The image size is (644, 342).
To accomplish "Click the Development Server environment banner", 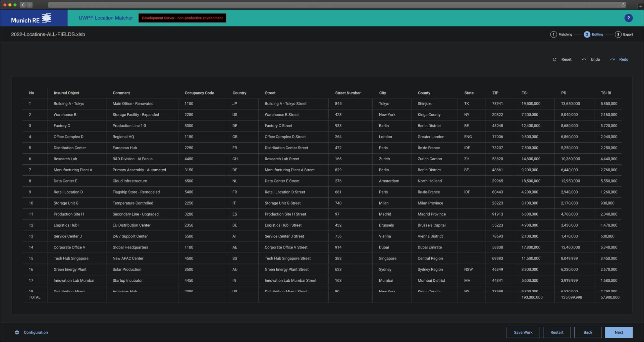I will [x=182, y=18].
